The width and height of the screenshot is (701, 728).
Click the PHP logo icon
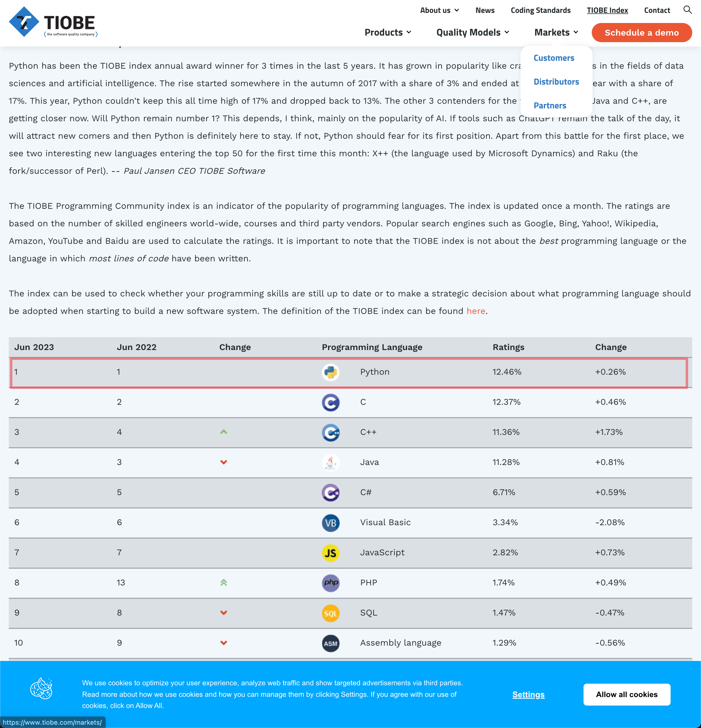click(331, 583)
